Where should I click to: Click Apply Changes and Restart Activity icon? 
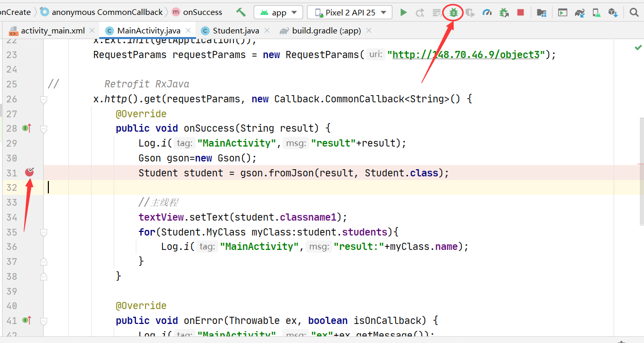[x=420, y=12]
